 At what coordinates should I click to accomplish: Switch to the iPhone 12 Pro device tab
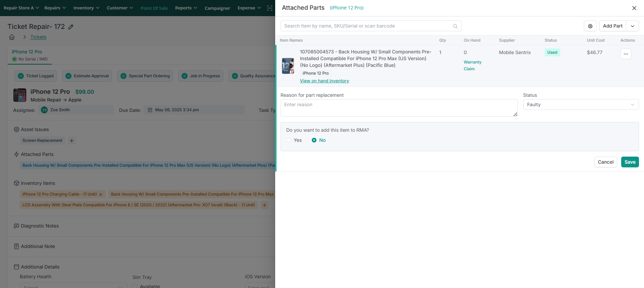30,55
